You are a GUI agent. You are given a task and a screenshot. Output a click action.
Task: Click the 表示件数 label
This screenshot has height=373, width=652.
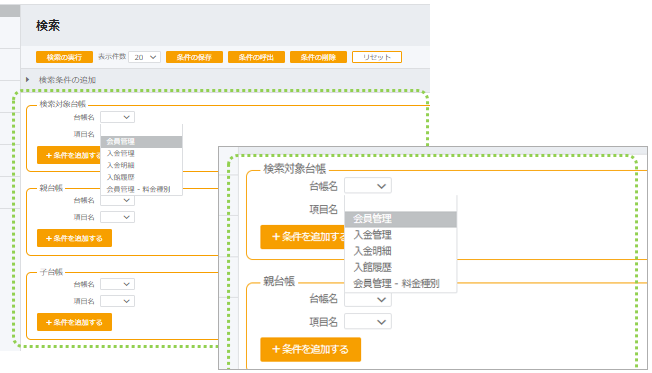pos(112,57)
